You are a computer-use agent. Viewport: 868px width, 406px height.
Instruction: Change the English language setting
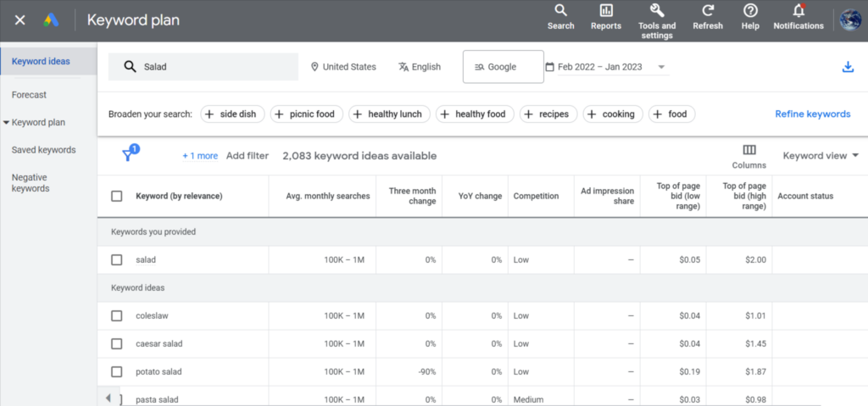pyautogui.click(x=420, y=67)
